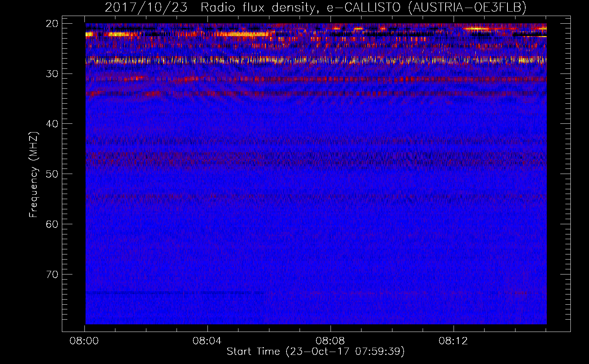Click the 50 frequency tick label
Viewport: 589px width, 364px height.
pyautogui.click(x=52, y=174)
